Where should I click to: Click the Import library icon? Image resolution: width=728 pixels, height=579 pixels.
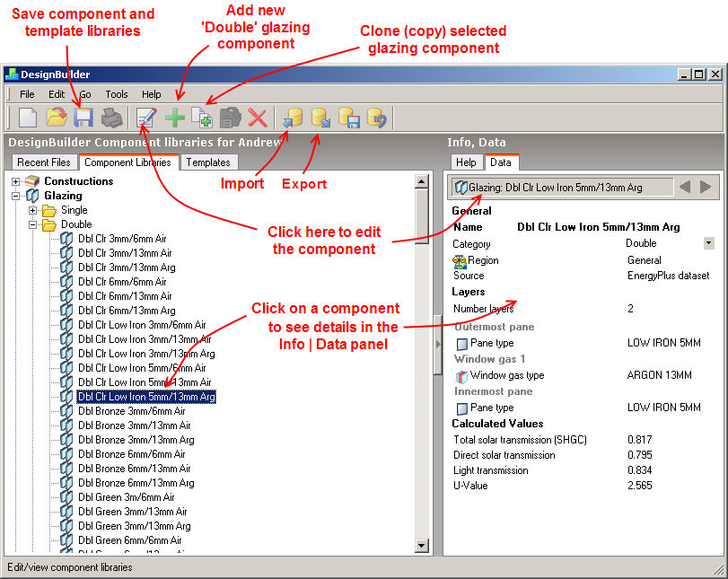(292, 118)
